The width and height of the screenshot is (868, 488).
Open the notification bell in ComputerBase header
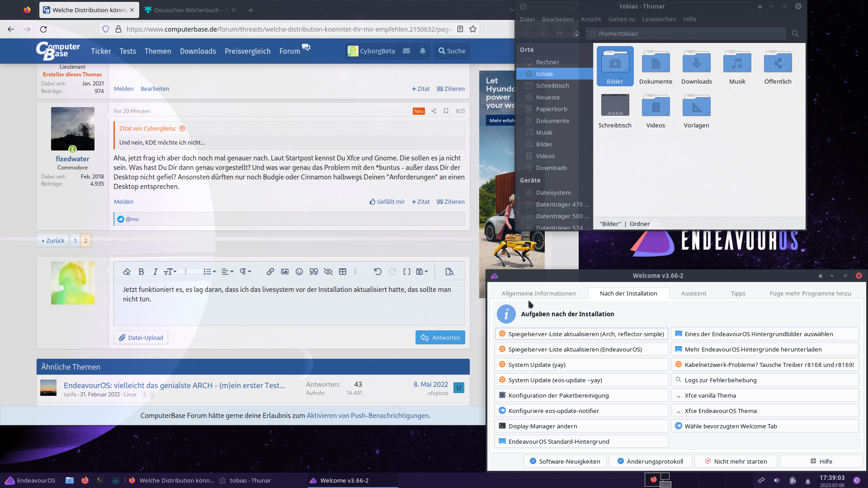422,51
